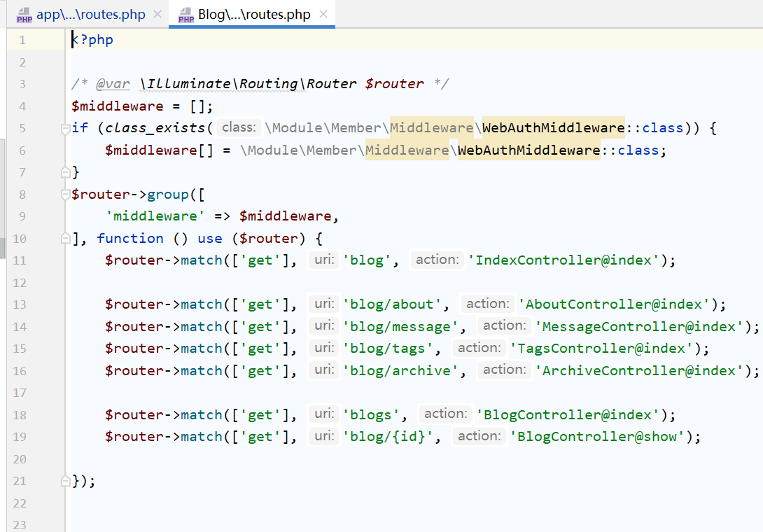Close the Blog\...\routes.php tab
763x532 pixels.
coord(324,15)
